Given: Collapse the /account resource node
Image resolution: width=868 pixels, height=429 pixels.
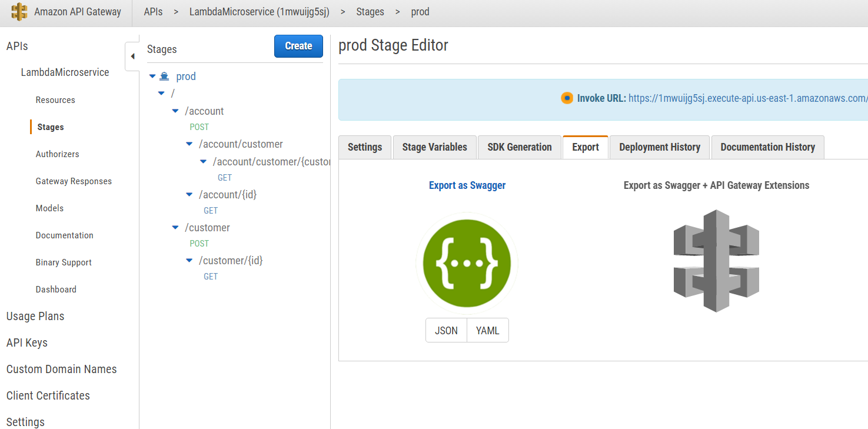Looking at the screenshot, I should tap(175, 111).
